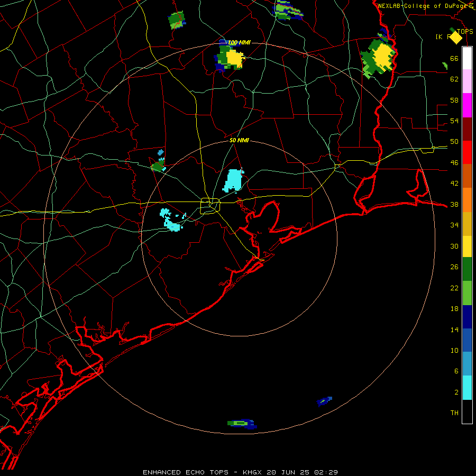Click the navy blue legend swatch
The height and width of the screenshot is (476, 476).
click(x=467, y=317)
